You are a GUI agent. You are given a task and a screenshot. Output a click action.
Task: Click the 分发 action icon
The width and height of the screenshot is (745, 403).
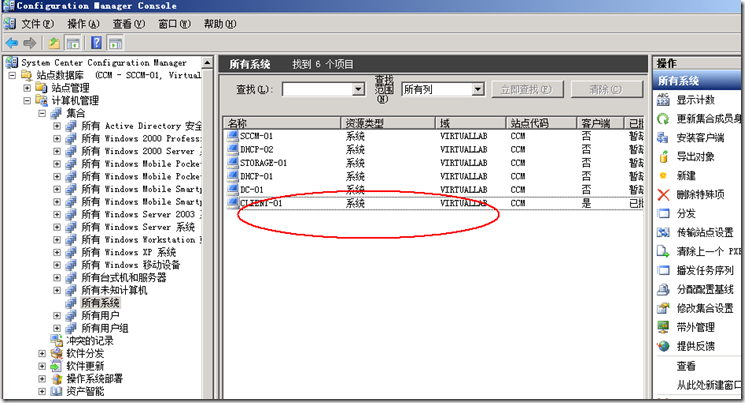coord(663,213)
